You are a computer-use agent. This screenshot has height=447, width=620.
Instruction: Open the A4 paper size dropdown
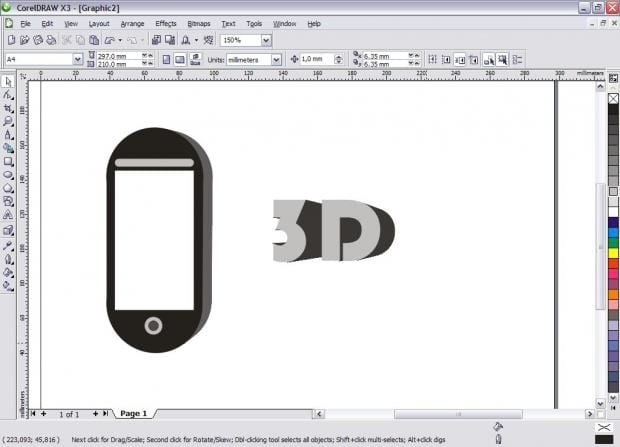[78, 59]
